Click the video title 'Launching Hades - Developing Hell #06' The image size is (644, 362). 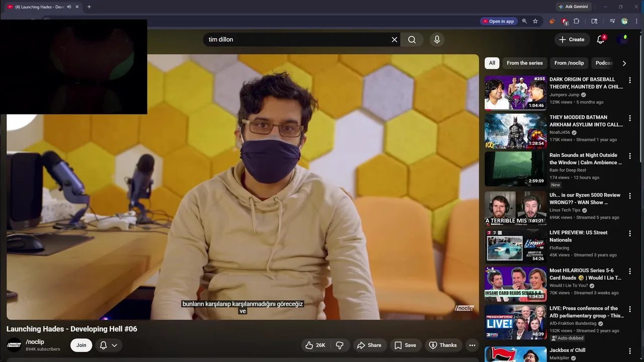[72, 329]
